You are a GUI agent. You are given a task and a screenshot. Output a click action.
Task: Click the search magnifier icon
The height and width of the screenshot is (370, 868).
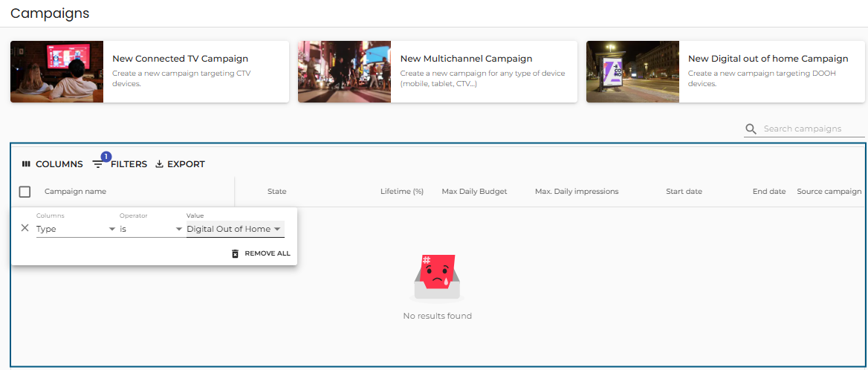coord(751,129)
